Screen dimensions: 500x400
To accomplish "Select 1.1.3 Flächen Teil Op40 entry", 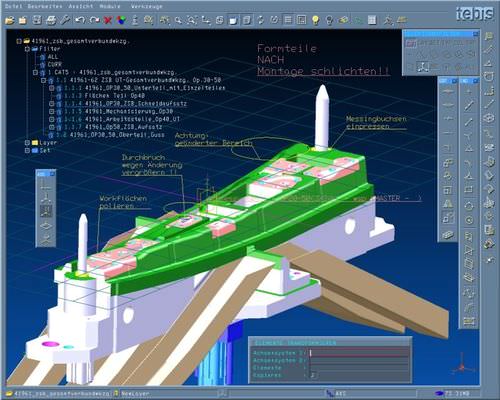I will (x=104, y=96).
